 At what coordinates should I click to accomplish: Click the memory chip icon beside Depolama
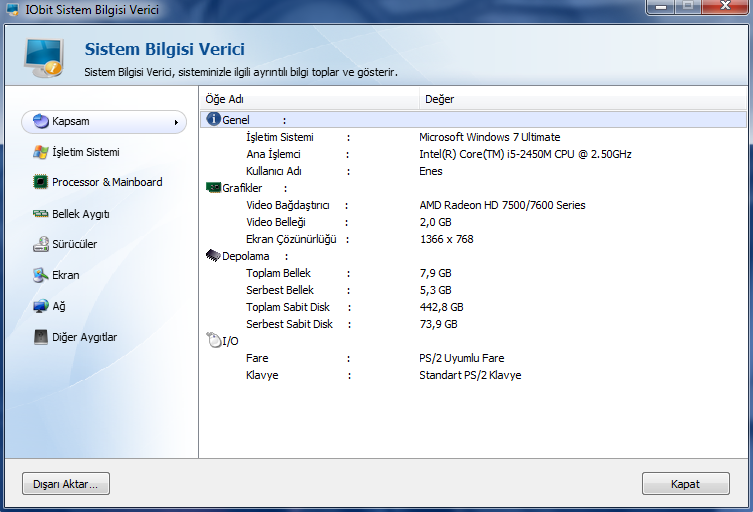click(x=213, y=256)
